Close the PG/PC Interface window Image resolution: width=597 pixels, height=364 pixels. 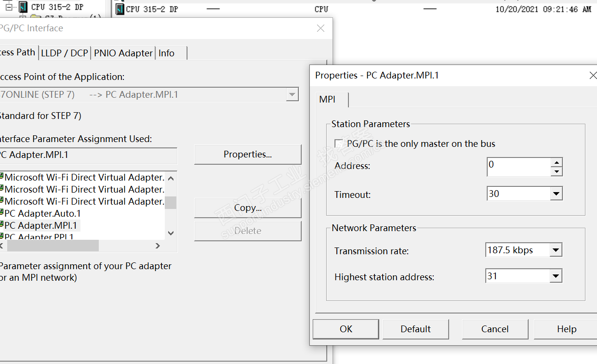pyautogui.click(x=320, y=28)
